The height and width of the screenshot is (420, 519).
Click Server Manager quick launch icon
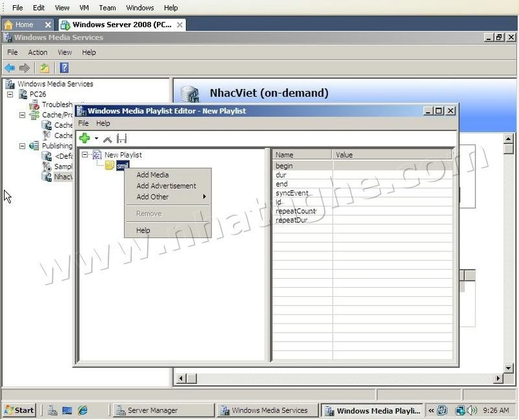(53, 410)
